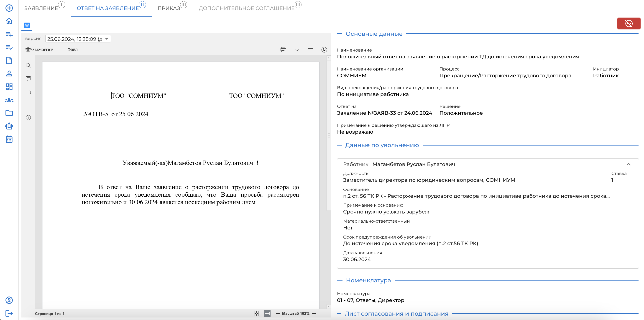The width and height of the screenshot is (644, 320).
Task: Click the document vertical scrollbar
Action: [329, 135]
